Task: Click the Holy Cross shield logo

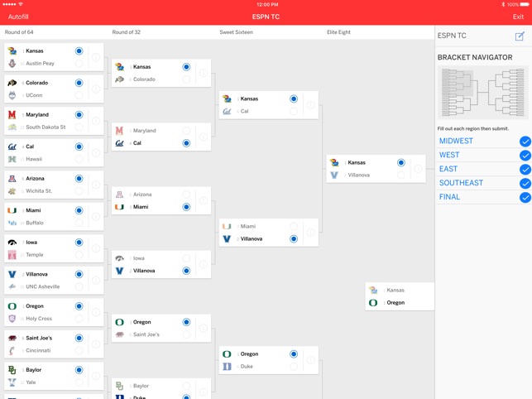Action: tap(12, 319)
